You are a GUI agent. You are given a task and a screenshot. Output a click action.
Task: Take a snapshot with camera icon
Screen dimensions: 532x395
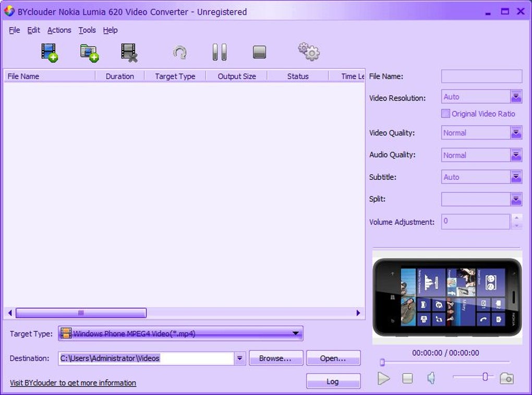pyautogui.click(x=506, y=378)
